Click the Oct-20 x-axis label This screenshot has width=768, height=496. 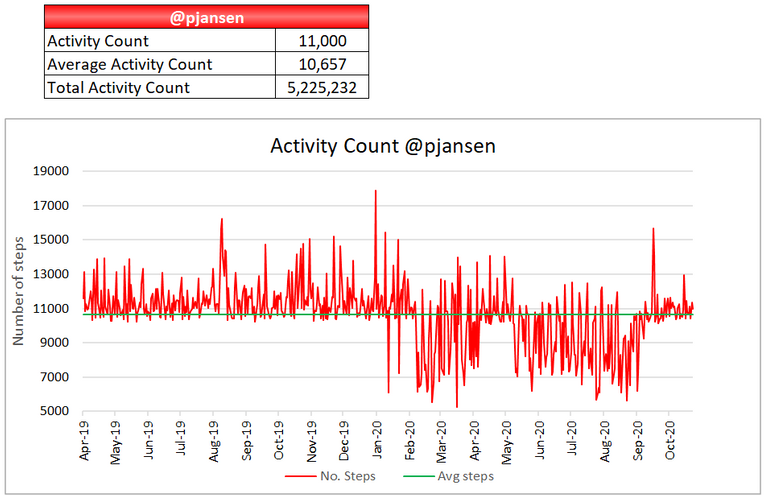click(x=669, y=440)
